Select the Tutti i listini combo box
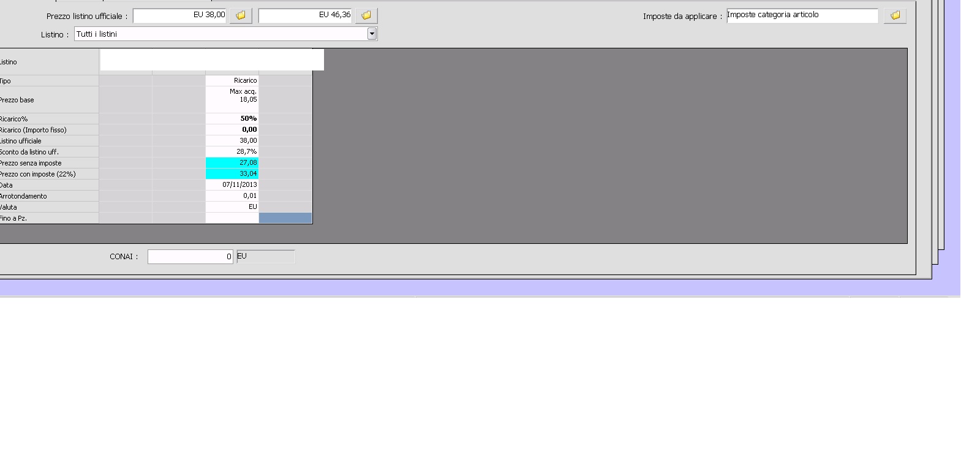Viewport: 980px width, 470px height. (226, 34)
